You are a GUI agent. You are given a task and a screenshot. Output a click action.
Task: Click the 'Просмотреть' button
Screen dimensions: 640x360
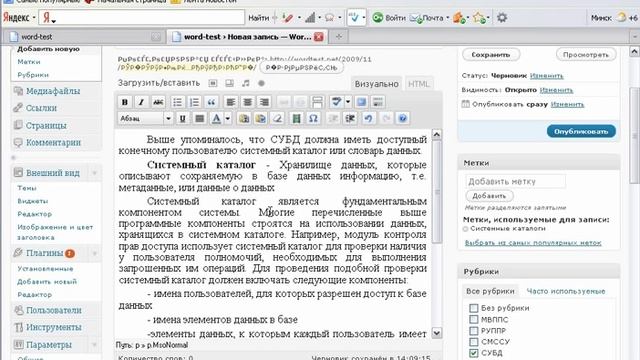tap(586, 55)
